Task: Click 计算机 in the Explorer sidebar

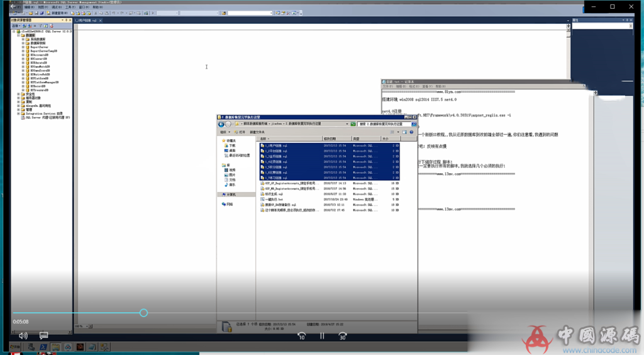Action: pos(231,194)
